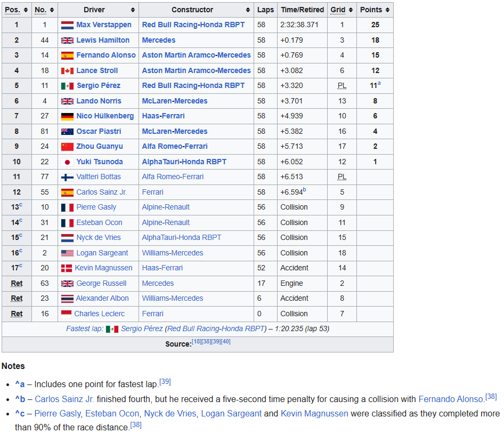Viewport: 504px width, 441px height.
Task: Open Charles Leclerc driver link
Action: 99,314
